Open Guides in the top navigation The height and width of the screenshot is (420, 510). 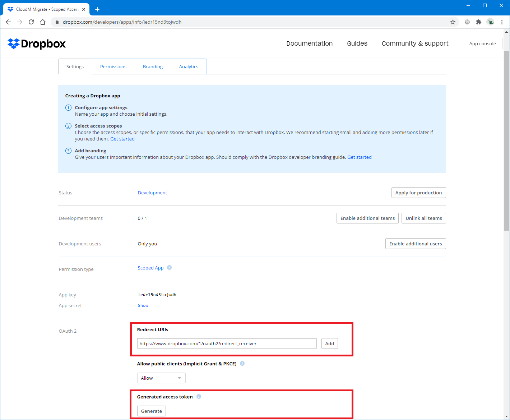(x=357, y=43)
